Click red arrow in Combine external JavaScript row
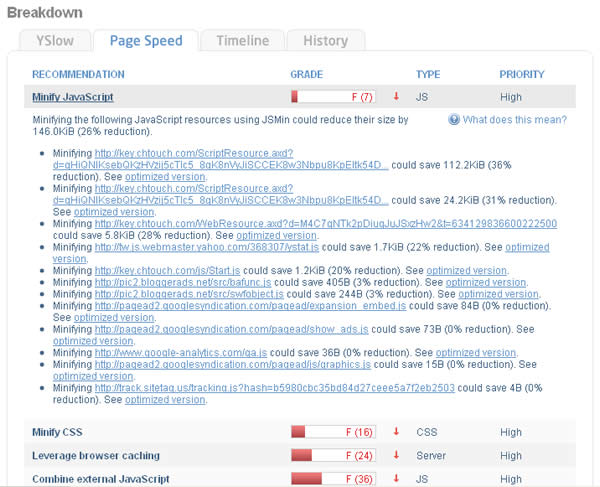600x487 pixels. click(396, 478)
